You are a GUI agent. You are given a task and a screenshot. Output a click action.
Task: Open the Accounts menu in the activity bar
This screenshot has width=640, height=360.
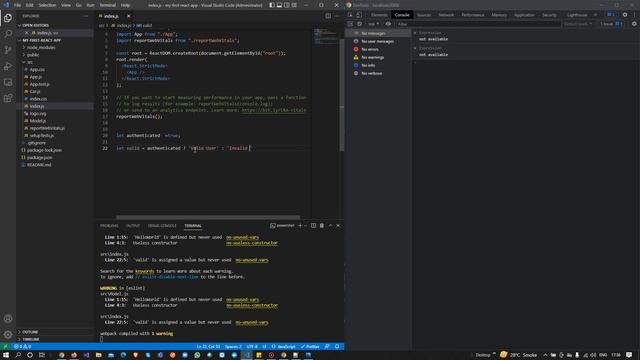point(8,319)
